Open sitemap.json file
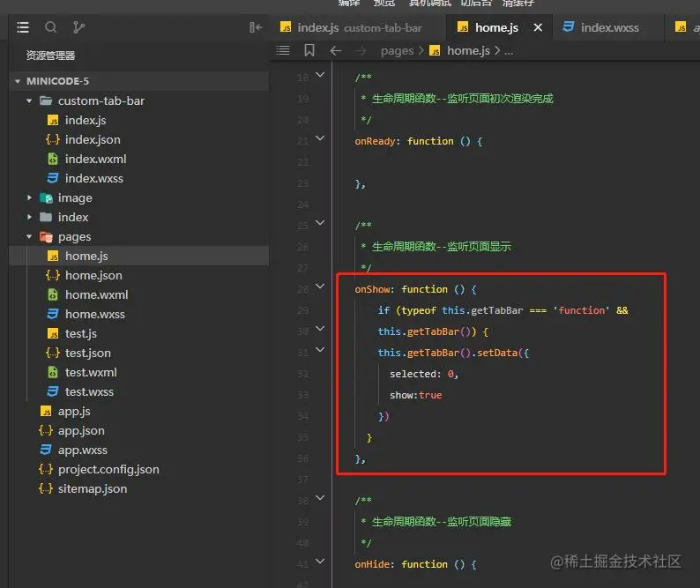 coord(138,489)
